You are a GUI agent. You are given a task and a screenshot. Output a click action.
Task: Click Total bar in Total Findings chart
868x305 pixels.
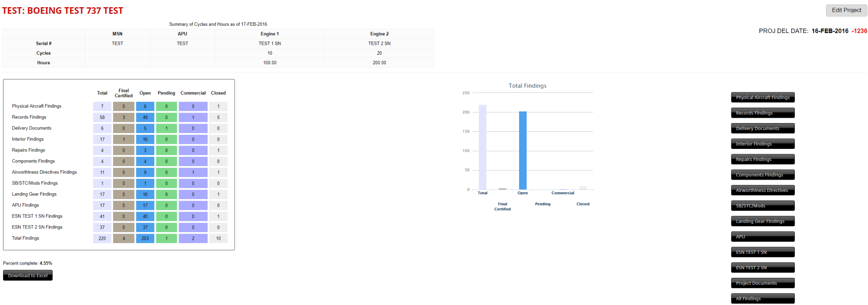tap(482, 147)
